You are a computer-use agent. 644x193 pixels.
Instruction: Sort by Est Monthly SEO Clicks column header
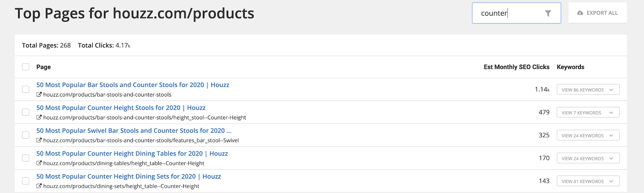coord(516,67)
